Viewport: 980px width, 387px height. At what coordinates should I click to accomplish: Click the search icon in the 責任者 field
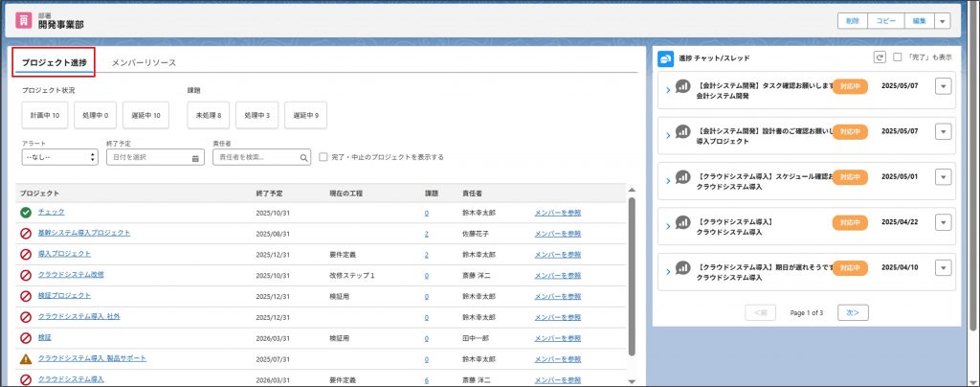coord(303,157)
